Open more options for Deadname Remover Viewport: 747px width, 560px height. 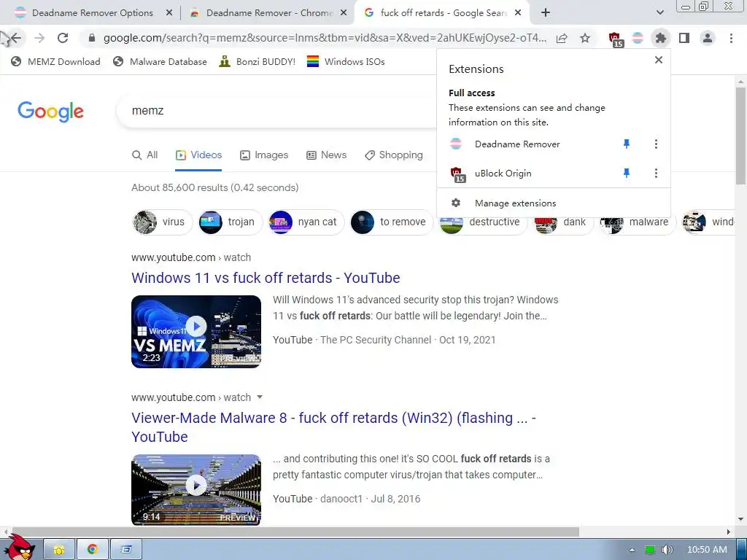656,144
